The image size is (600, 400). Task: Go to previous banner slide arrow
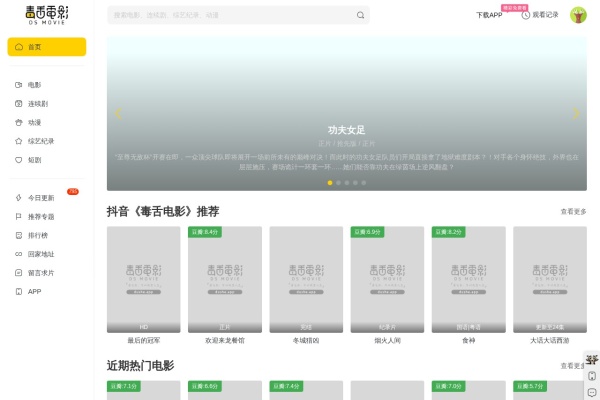click(x=118, y=113)
